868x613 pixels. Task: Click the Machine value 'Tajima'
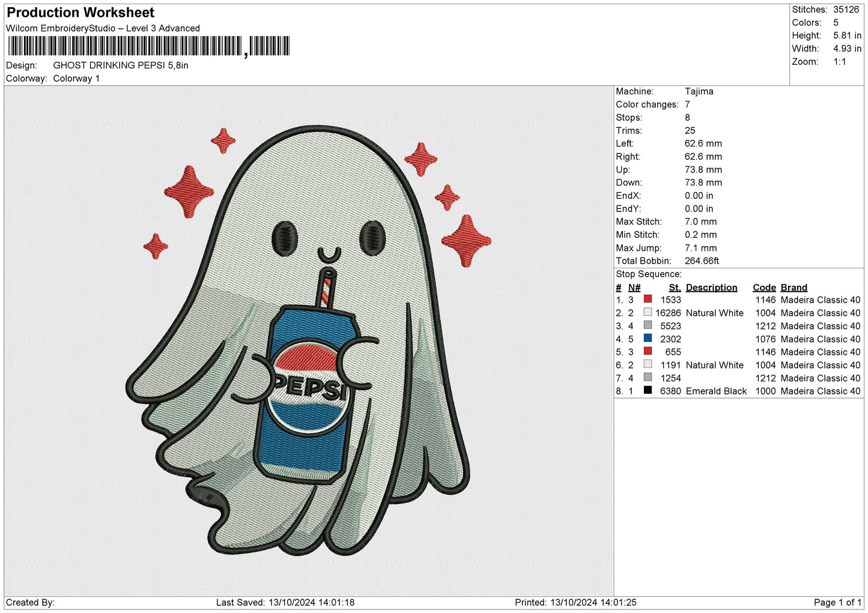click(699, 91)
